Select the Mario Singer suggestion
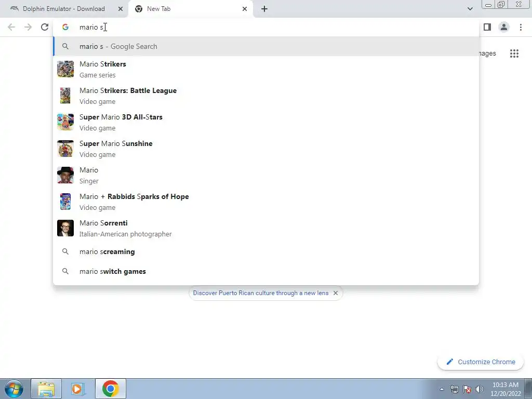 [266, 175]
